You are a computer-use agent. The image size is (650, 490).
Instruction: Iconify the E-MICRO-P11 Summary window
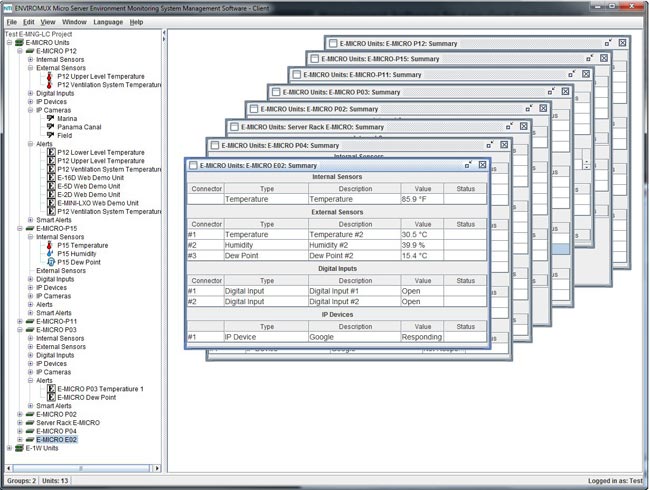tap(572, 74)
